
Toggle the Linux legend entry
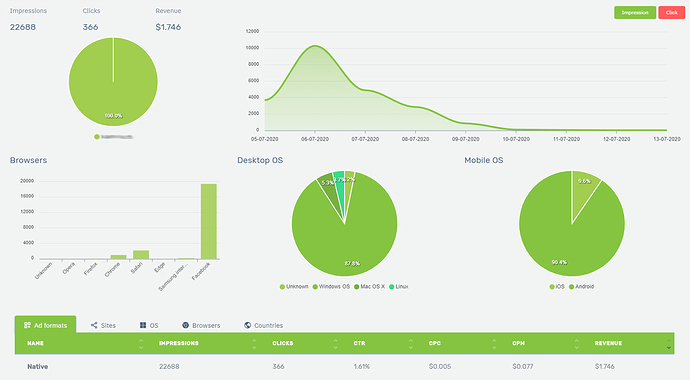[x=399, y=286]
